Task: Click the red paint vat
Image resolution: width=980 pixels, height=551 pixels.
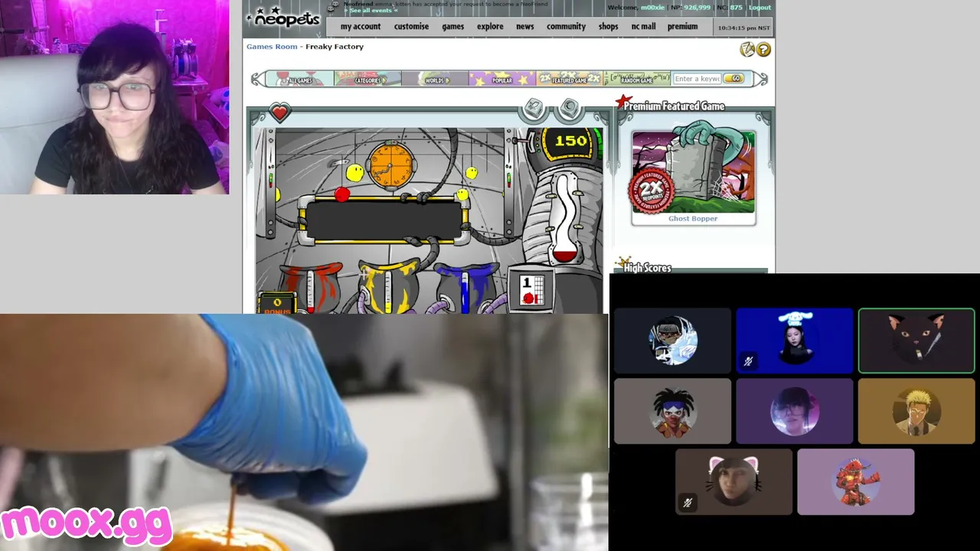Action: (x=311, y=288)
